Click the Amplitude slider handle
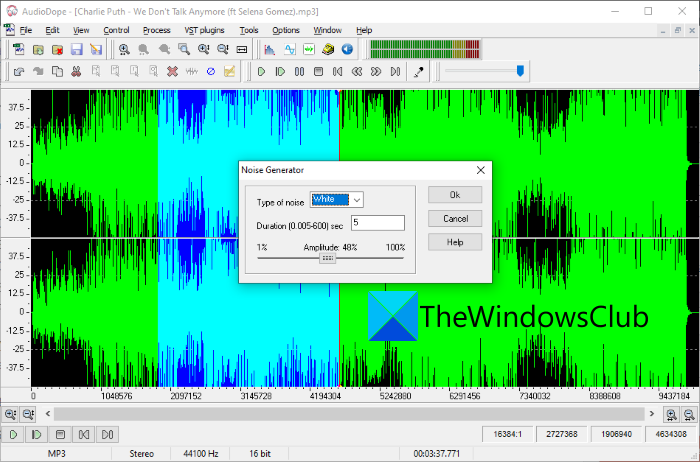The height and width of the screenshot is (462, 700). (328, 258)
